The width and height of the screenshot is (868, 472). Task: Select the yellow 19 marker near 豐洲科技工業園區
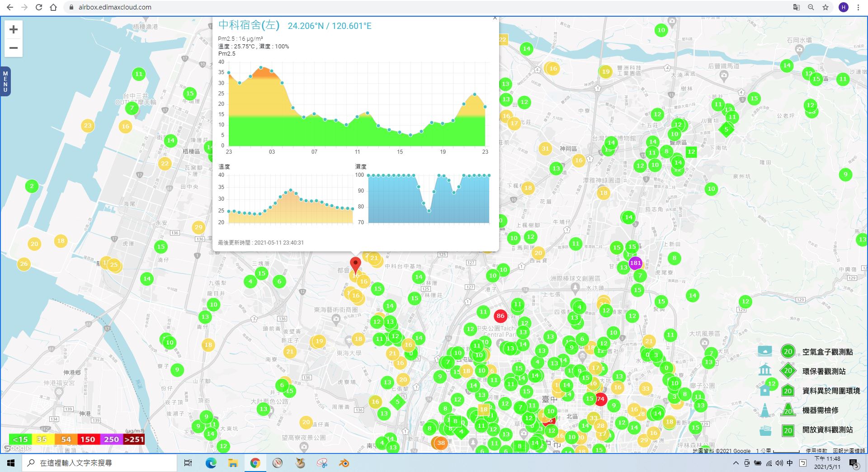(x=605, y=71)
